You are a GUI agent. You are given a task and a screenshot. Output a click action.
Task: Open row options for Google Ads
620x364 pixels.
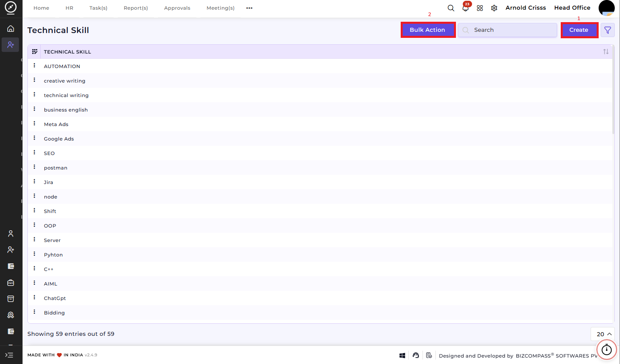[34, 138]
